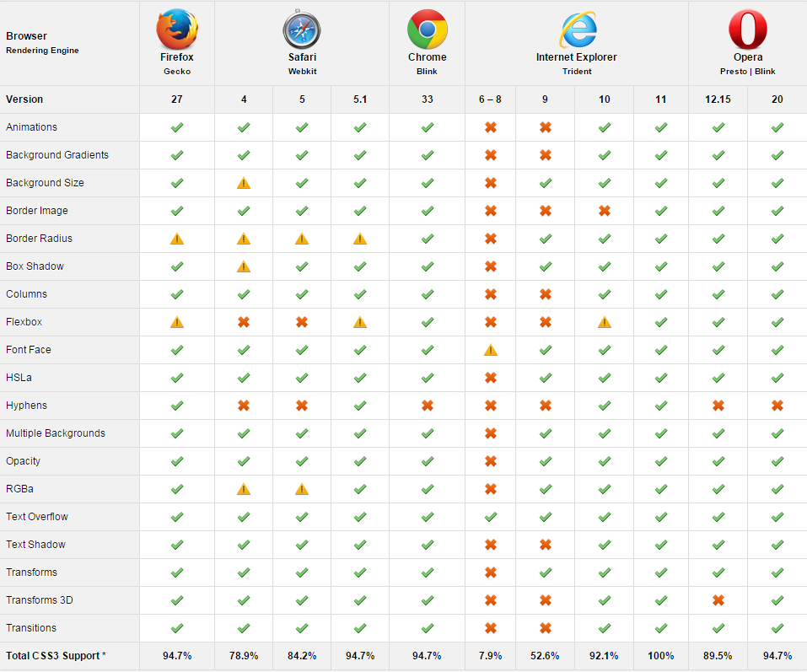Click the Chrome browser logo

pos(428,30)
